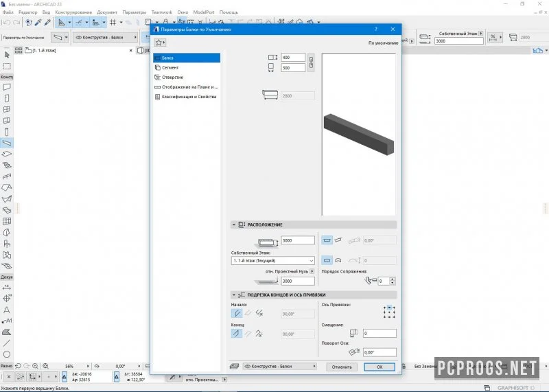Select the Arrow tool in the toolbox
This screenshot has width=549, height=392.
tap(7, 55)
